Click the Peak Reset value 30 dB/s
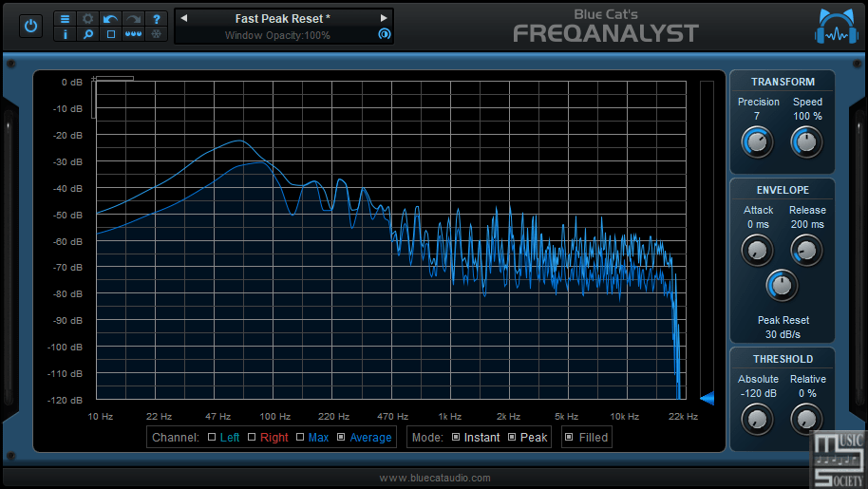This screenshot has width=868, height=489. [783, 334]
